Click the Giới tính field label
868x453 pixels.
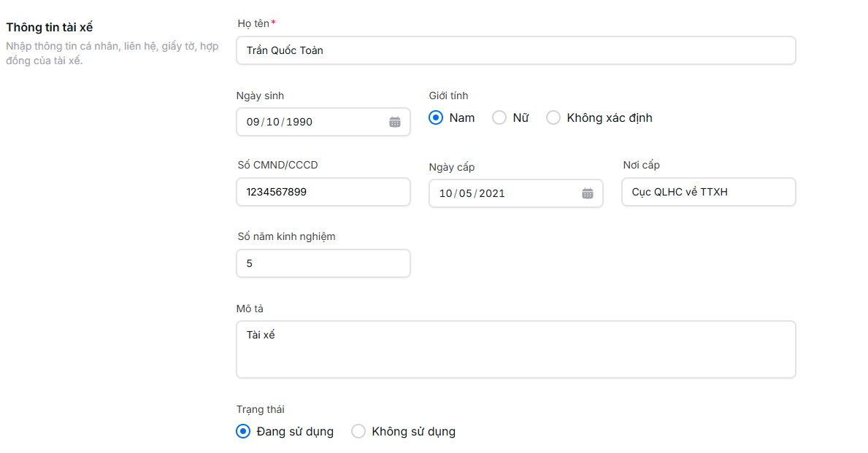(x=448, y=95)
